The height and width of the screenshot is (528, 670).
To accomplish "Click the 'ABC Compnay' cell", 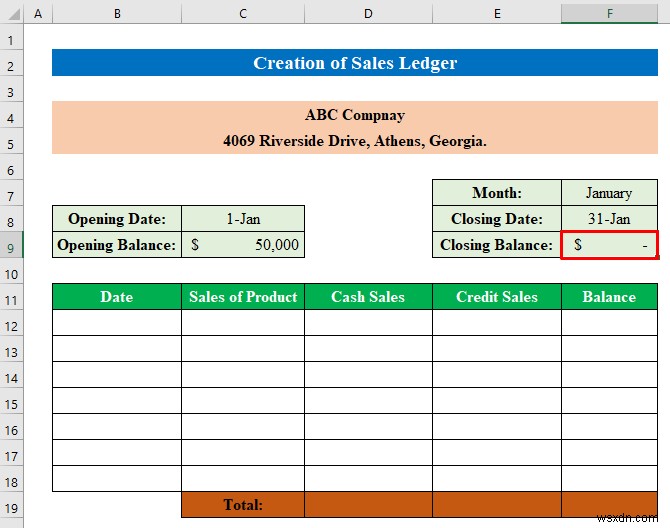I will tap(355, 114).
